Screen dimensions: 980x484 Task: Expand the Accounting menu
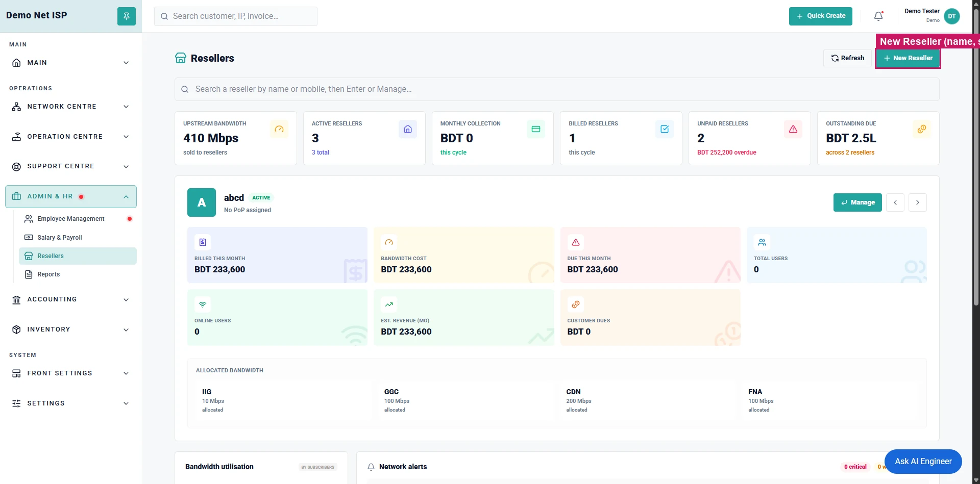tap(71, 299)
